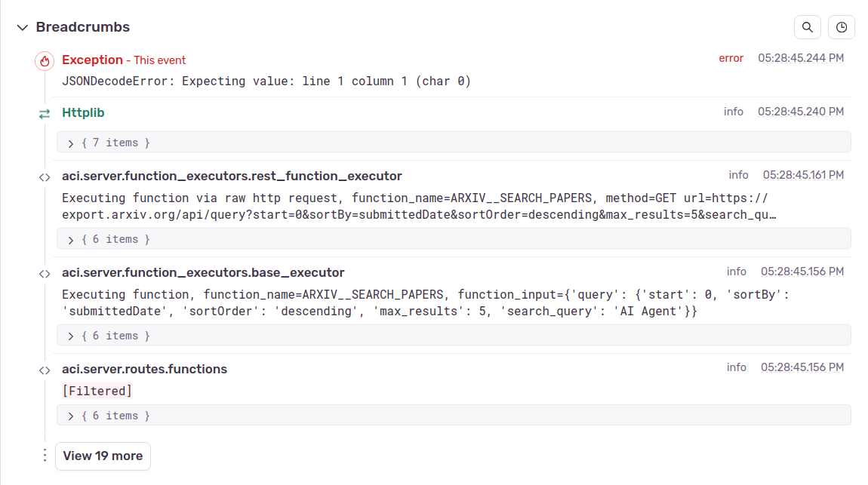This screenshot has width=868, height=485.
Task: Click the clock time display icon
Action: 842,28
